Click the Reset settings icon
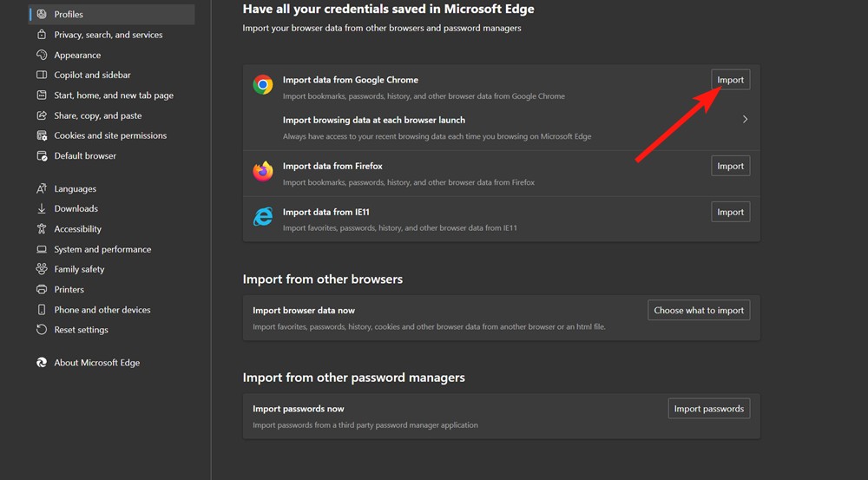868x480 pixels. click(x=42, y=330)
